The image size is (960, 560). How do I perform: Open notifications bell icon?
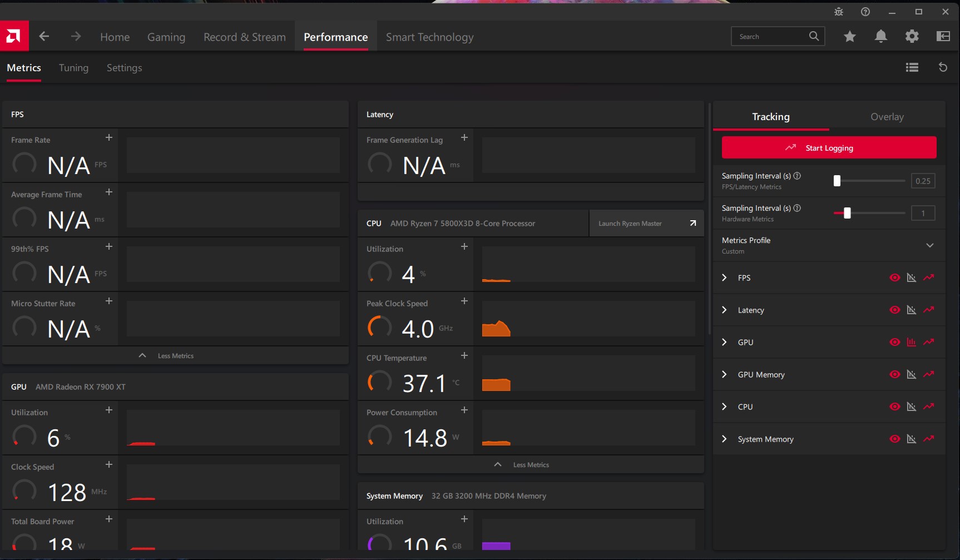pyautogui.click(x=881, y=37)
